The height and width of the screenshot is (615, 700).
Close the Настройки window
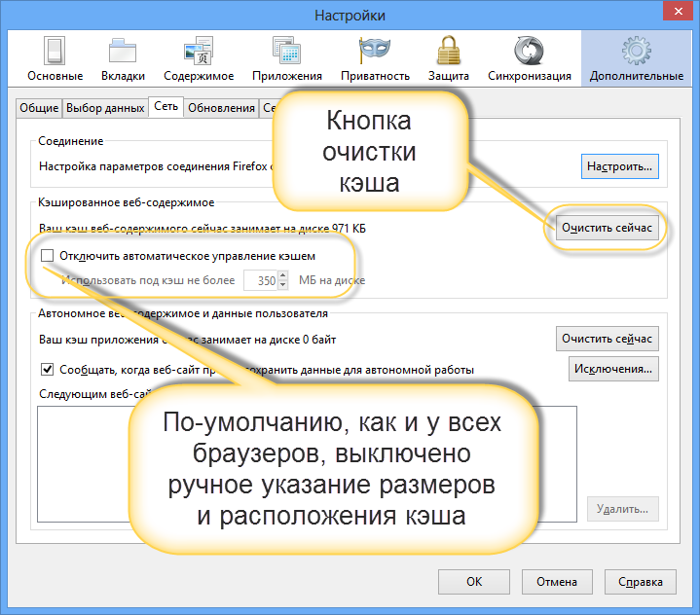(679, 11)
